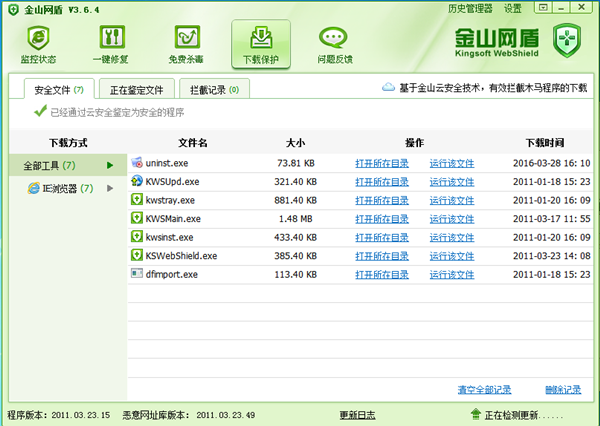
Task: Click the 删除记录 link
Action: pyautogui.click(x=563, y=389)
